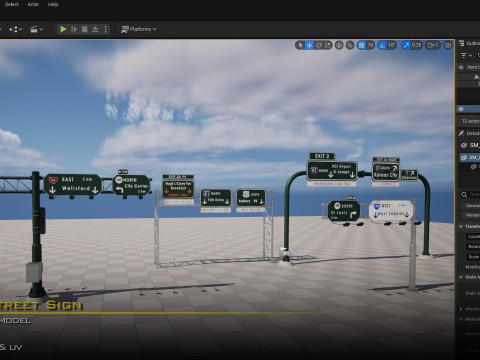480x360 pixels.
Task: Open the Help menu
Action: (53, 4)
